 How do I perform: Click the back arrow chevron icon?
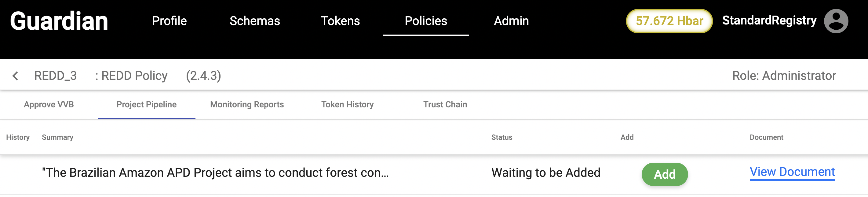coord(15,76)
